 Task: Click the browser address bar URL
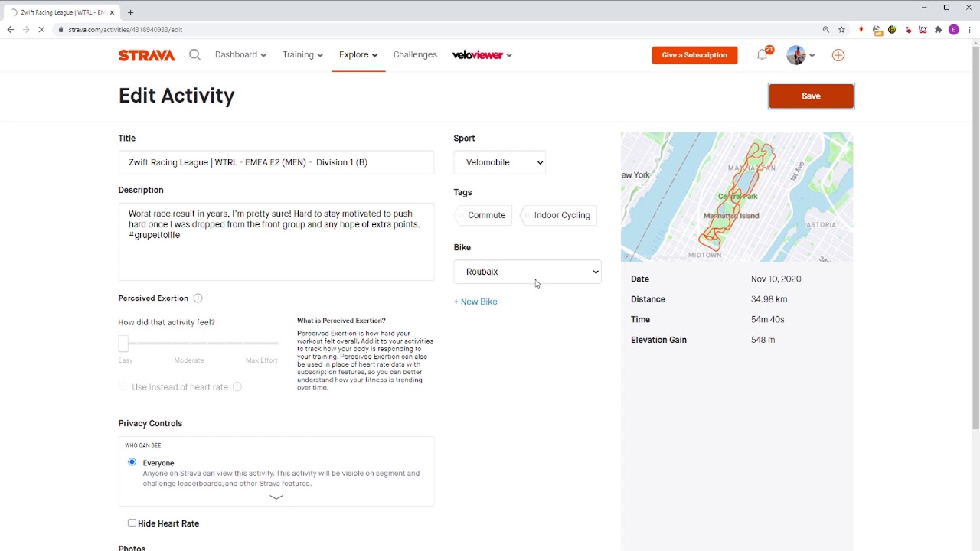coord(126,30)
